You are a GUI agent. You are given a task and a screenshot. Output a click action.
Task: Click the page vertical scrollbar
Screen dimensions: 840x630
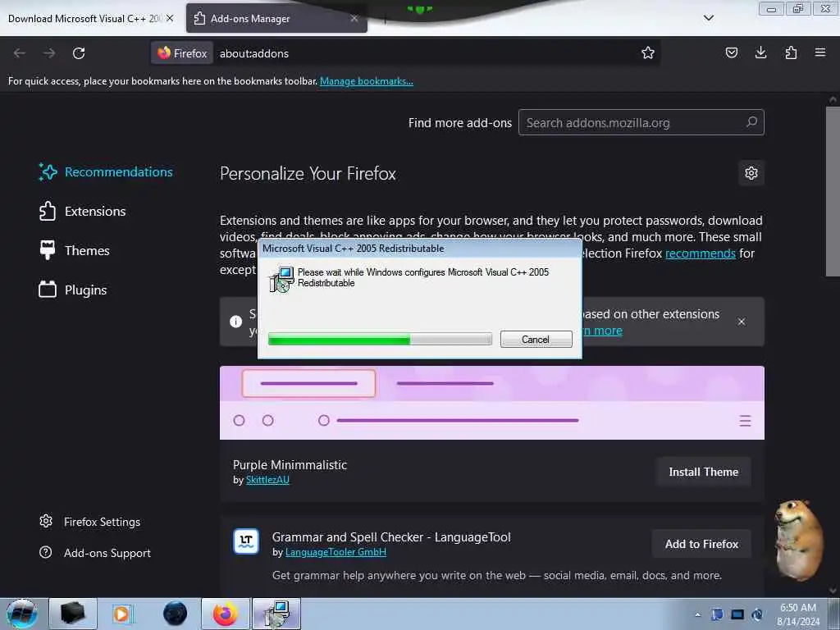click(x=833, y=191)
